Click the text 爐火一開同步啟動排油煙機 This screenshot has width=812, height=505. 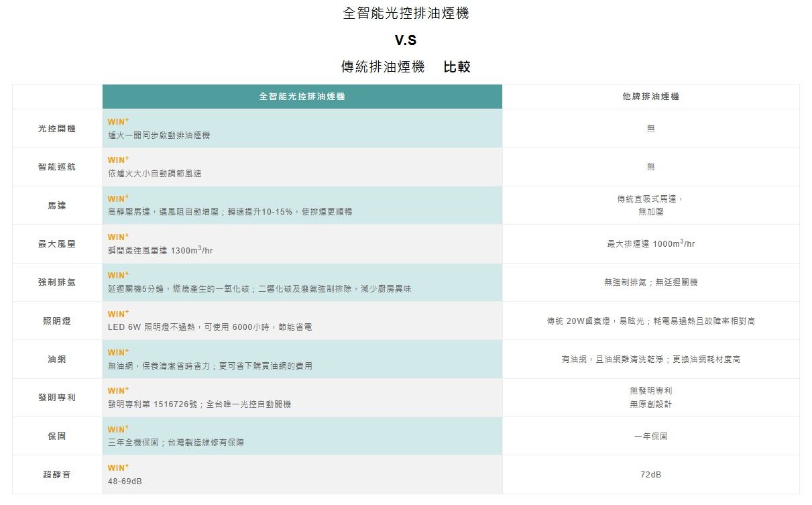tap(159, 135)
